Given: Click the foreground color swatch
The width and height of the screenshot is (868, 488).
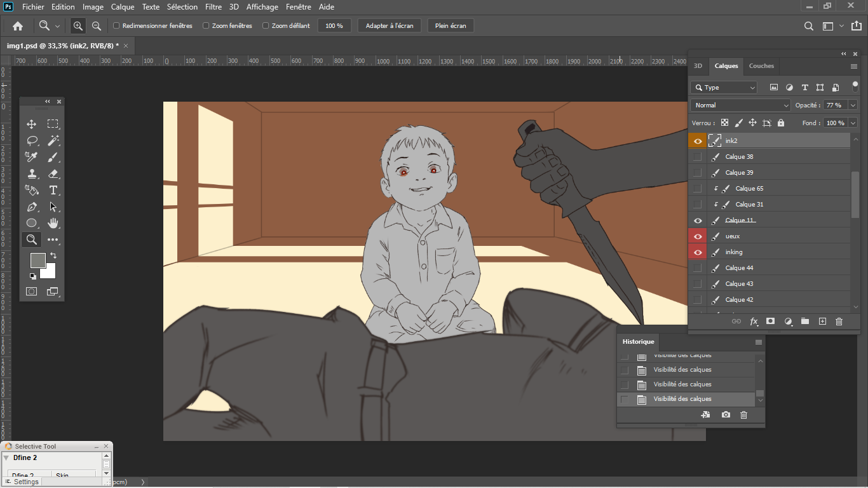Looking at the screenshot, I should 37,260.
